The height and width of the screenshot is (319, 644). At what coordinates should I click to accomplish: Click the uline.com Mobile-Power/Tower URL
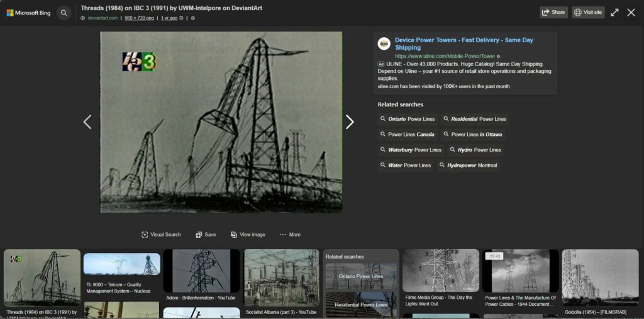pyautogui.click(x=445, y=56)
